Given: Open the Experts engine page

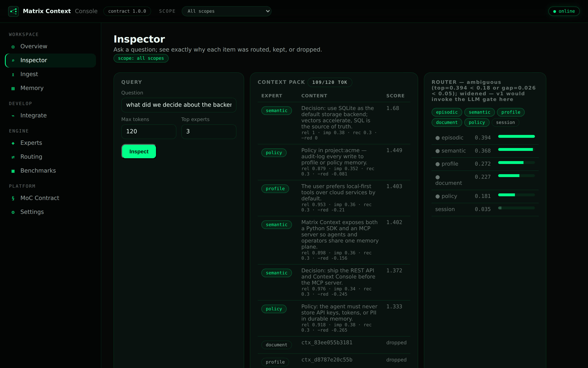Looking at the screenshot, I should 50,143.
